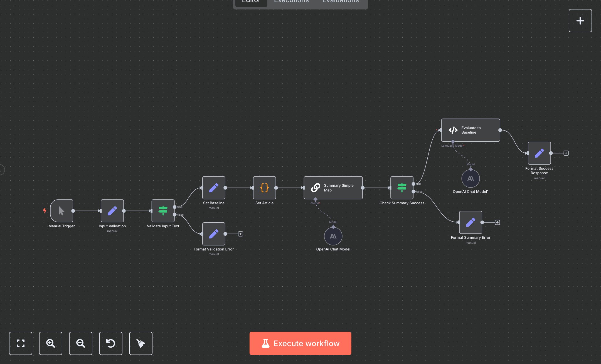Open the Evaluate to Baseline code node

click(470, 130)
